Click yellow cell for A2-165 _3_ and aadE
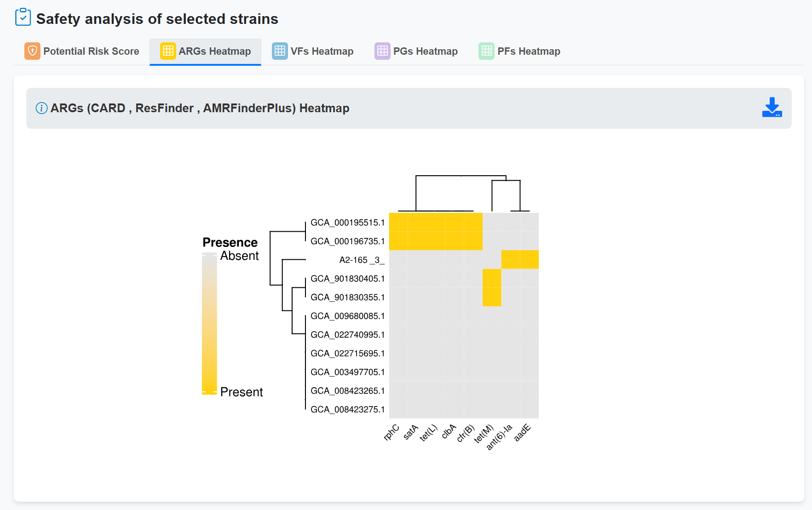 coord(529,259)
